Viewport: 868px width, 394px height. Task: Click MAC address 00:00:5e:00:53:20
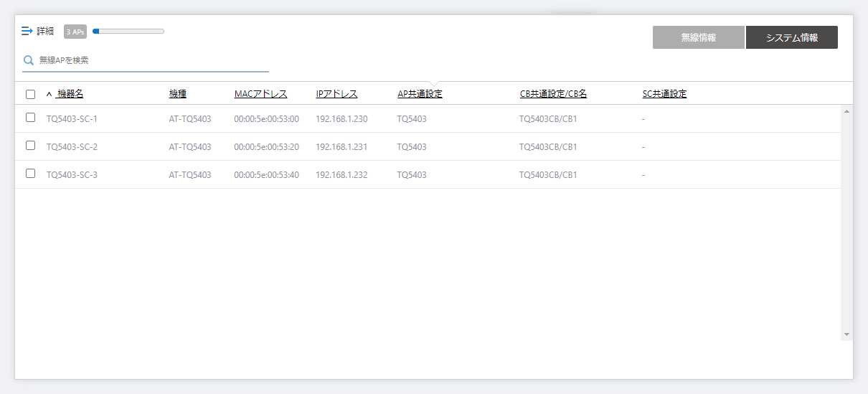point(266,147)
